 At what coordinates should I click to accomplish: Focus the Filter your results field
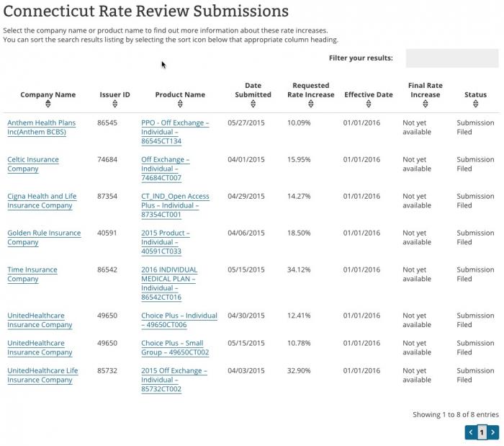pos(451,58)
